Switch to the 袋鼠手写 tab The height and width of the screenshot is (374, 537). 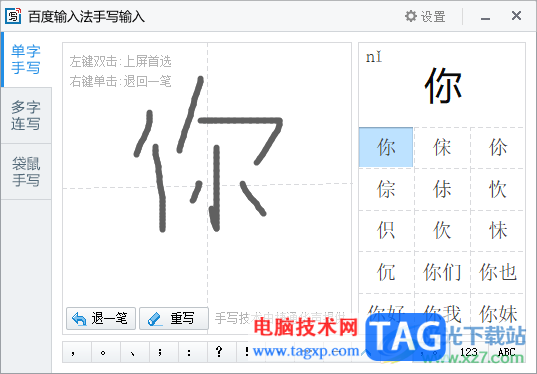pyautogui.click(x=26, y=172)
